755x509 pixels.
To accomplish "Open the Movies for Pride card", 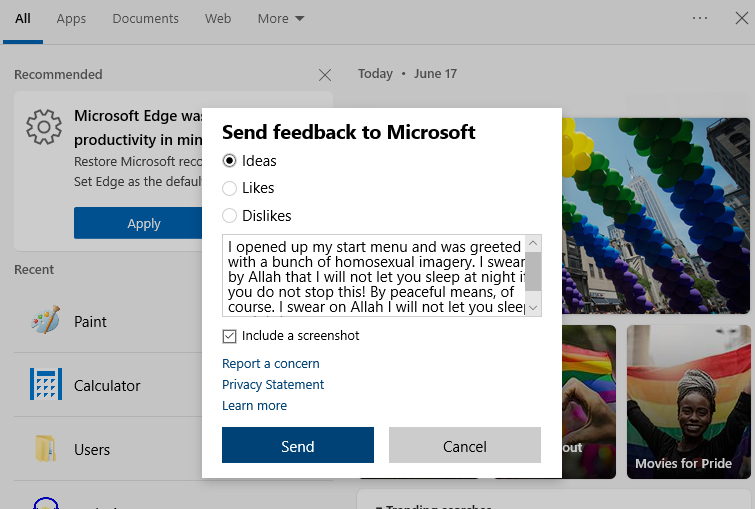I will (689, 402).
